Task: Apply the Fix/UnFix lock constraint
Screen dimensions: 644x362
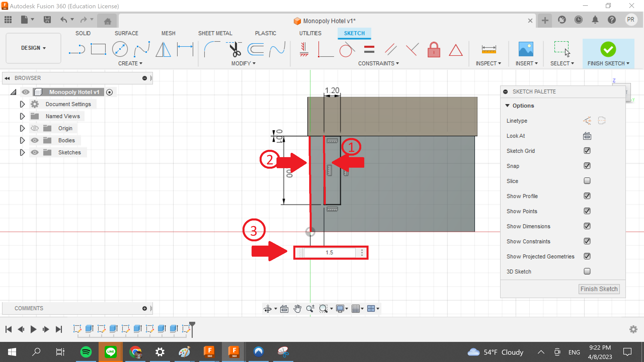Action: point(433,50)
